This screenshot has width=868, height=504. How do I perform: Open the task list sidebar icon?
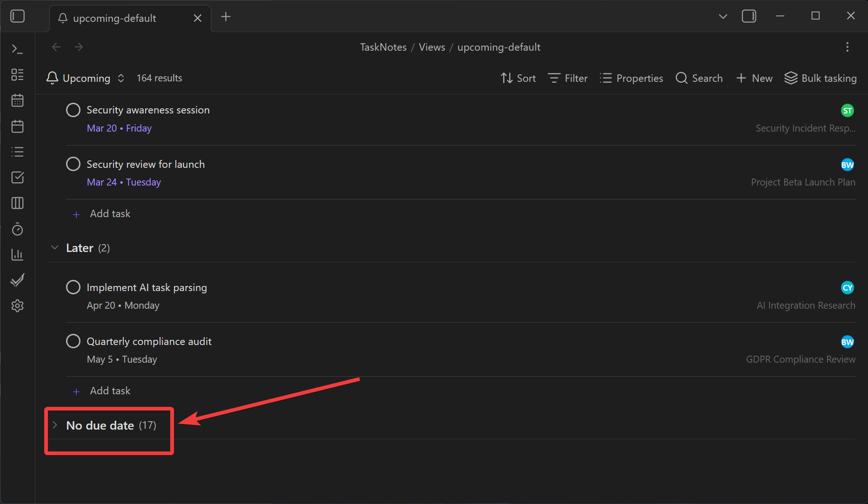(x=17, y=152)
